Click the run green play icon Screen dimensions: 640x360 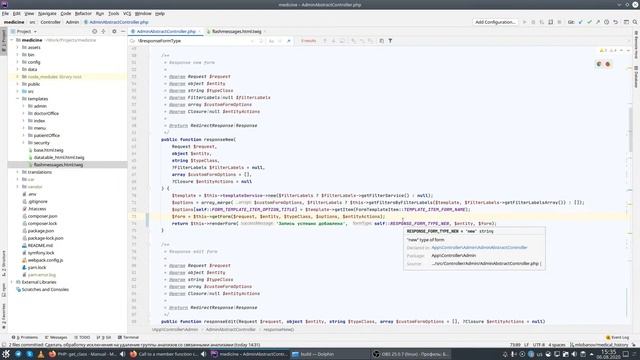[524, 22]
